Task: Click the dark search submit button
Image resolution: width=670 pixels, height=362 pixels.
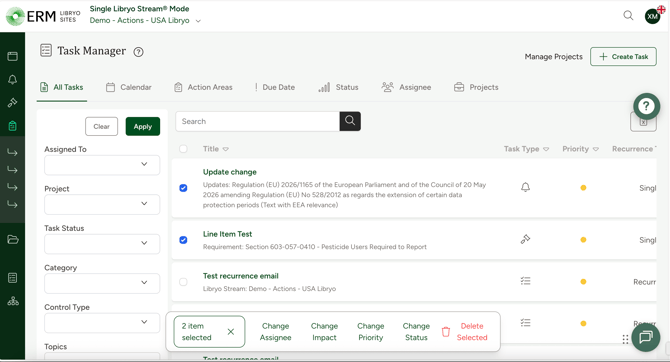Action: 350,121
